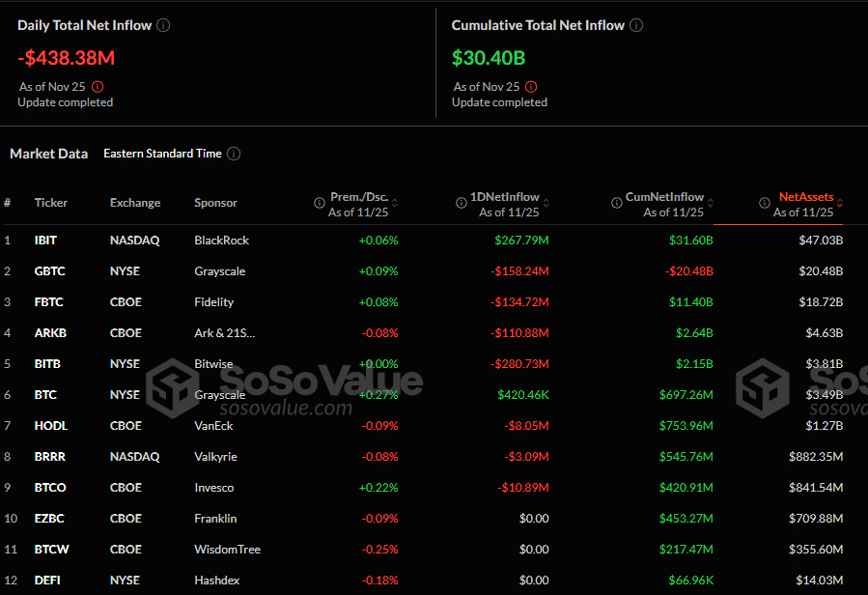Open the BRRR ticker
Viewport: 868px width, 595px height.
tap(50, 457)
